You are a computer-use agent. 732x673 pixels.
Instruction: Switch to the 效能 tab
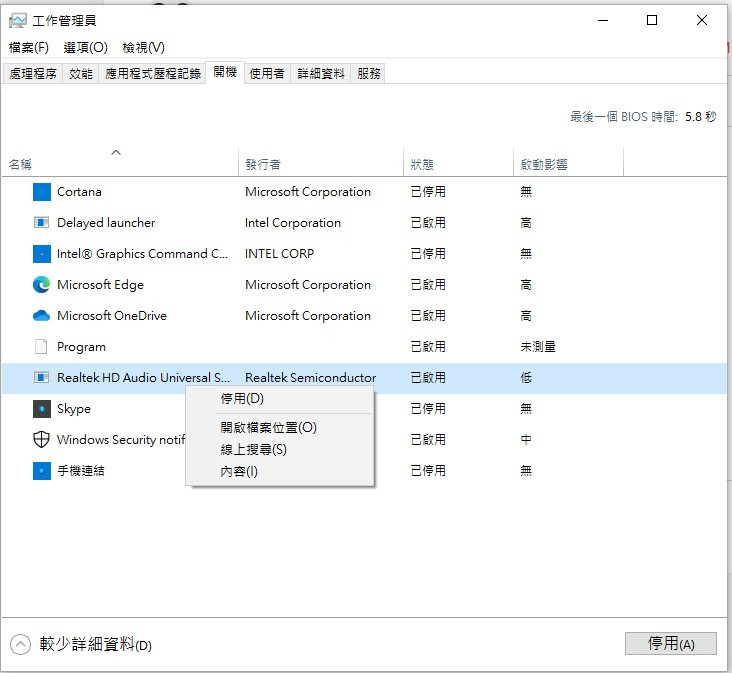coord(81,73)
